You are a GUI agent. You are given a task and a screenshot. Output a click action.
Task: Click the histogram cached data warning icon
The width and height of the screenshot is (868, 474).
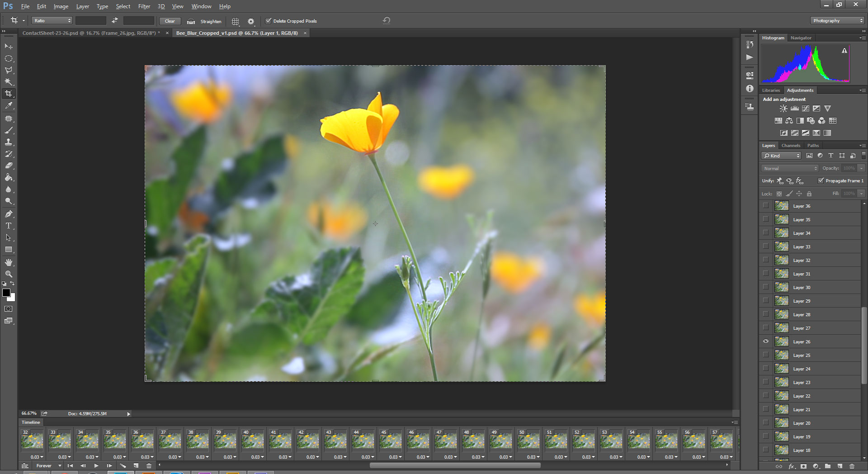pyautogui.click(x=844, y=51)
